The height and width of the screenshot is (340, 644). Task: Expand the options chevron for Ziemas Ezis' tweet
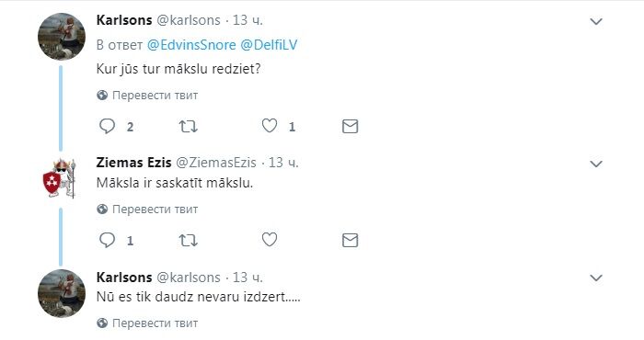(x=596, y=164)
